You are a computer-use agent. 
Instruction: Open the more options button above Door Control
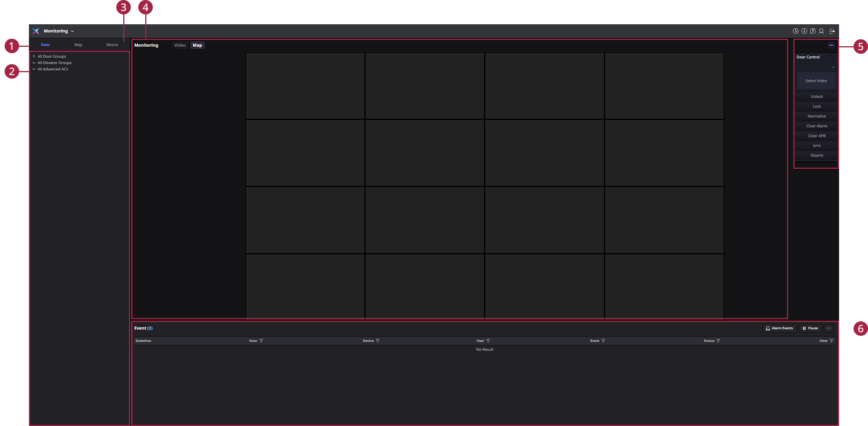click(831, 45)
